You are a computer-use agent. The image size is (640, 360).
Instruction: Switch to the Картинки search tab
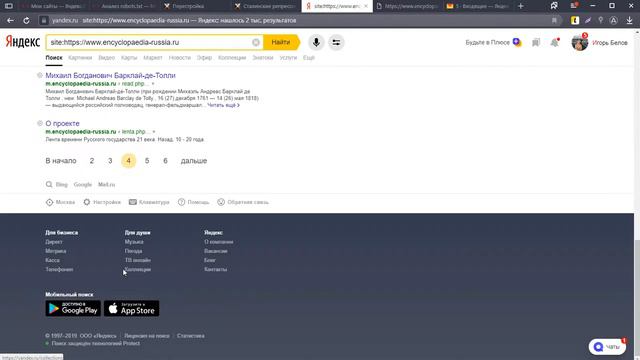[x=80, y=58]
